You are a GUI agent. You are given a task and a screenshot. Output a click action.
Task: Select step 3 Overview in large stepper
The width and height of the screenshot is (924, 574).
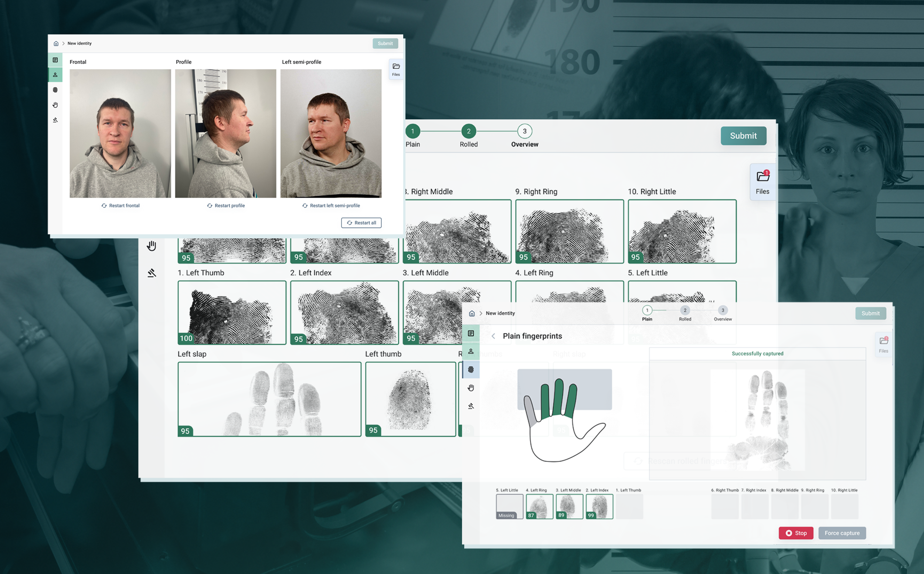524,131
